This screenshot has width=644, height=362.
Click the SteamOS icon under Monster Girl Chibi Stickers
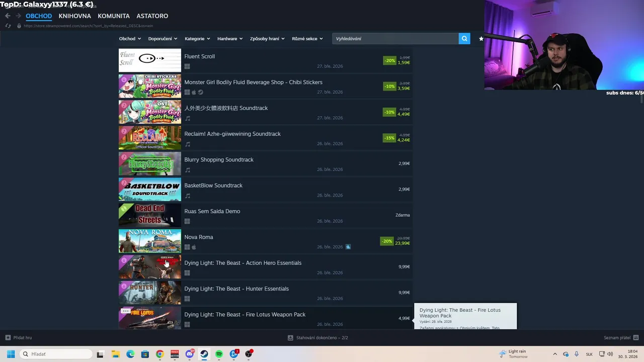click(200, 92)
